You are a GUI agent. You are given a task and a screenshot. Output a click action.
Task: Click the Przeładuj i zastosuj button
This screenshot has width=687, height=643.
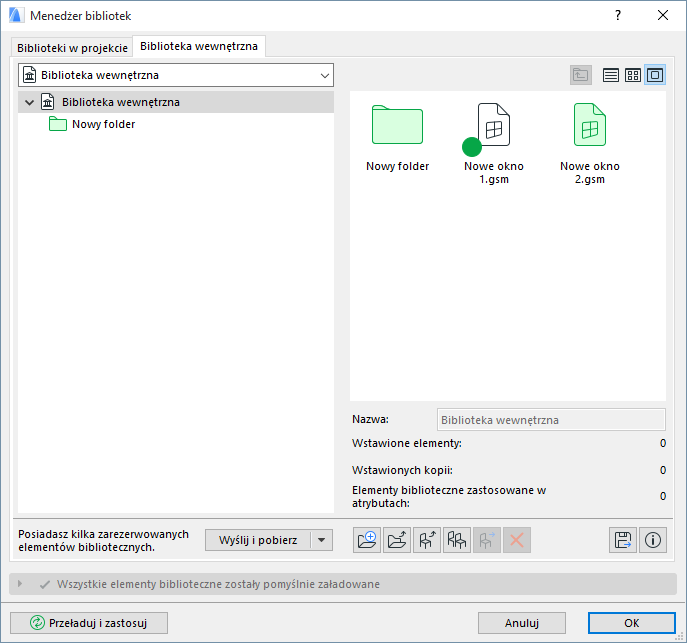[89, 623]
